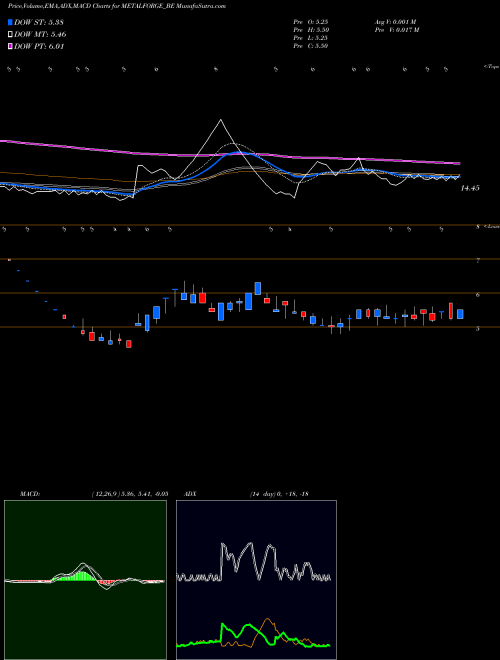Click the price axis label 8
Viewport: 500px width, 660px height.
pyautogui.click(x=478, y=227)
